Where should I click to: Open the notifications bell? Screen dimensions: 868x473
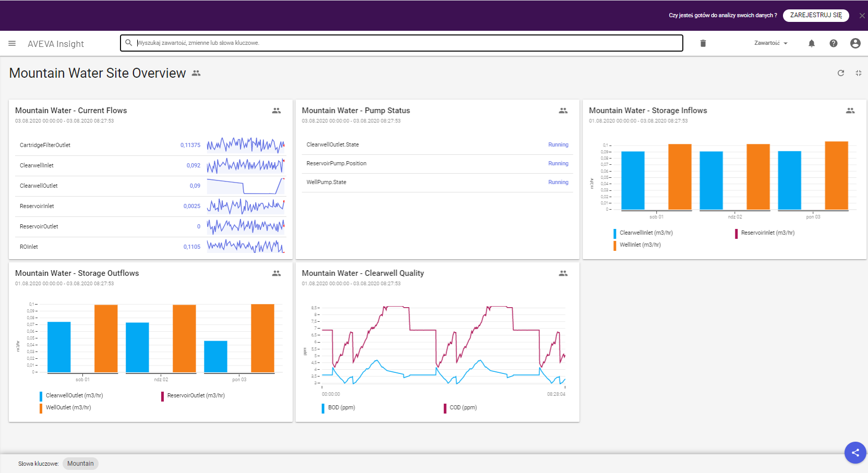pos(812,43)
